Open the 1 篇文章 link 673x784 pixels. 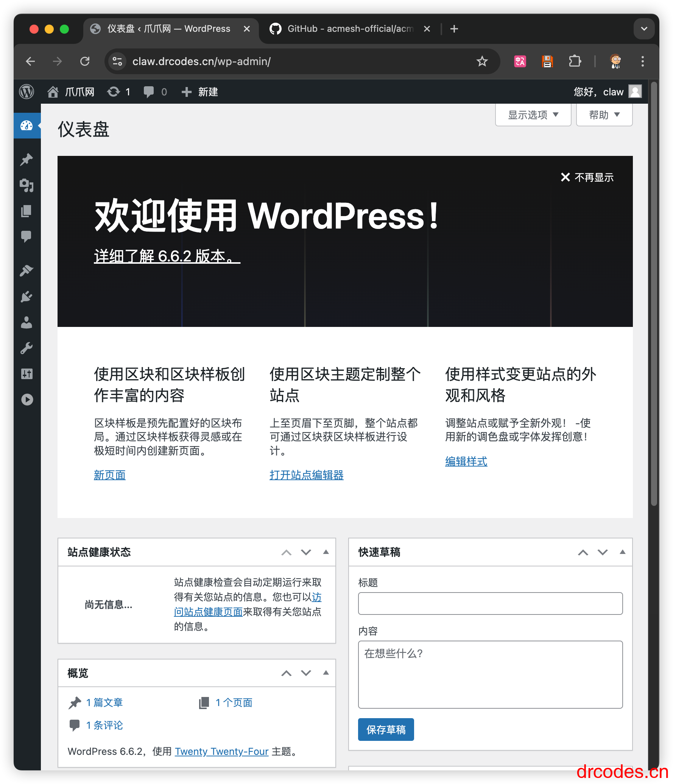tap(104, 703)
